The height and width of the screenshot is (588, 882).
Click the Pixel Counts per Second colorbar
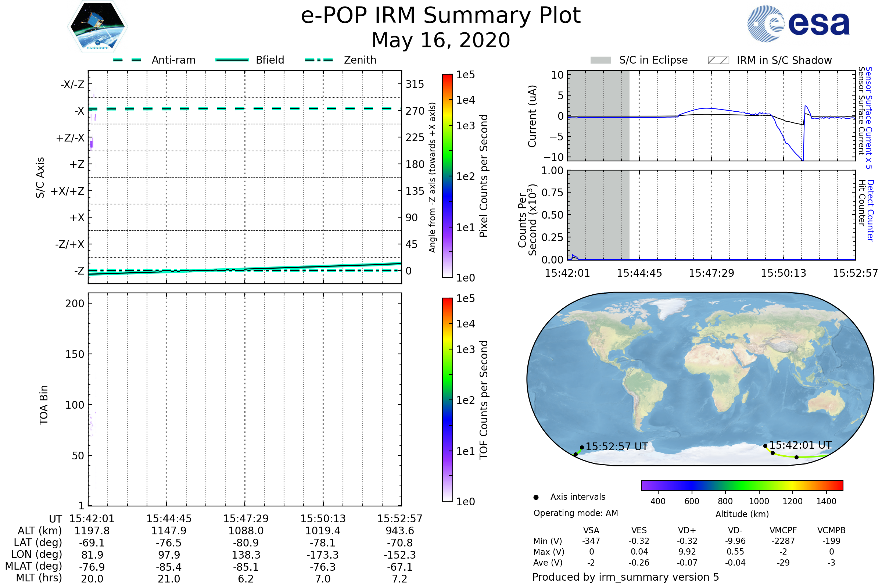click(x=447, y=176)
